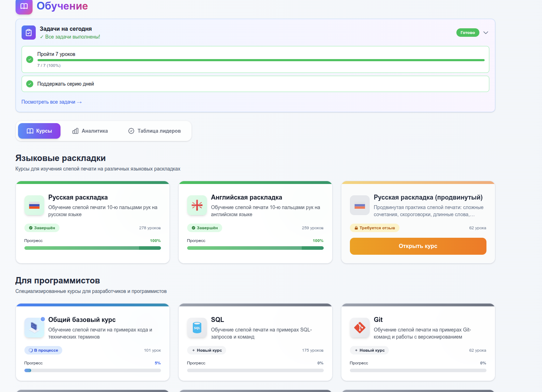Viewport: 542px width, 392px height.
Task: Open the SQL course card title
Action: pos(218,319)
